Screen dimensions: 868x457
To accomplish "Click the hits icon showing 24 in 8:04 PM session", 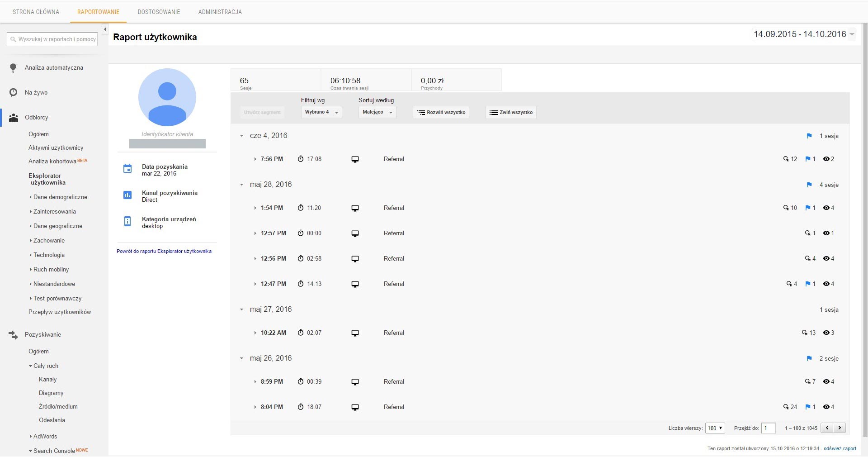I will click(786, 407).
